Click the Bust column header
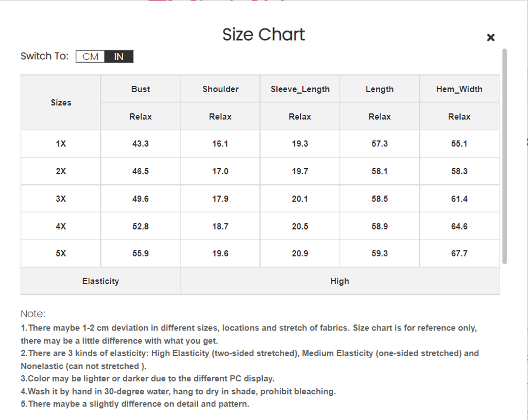This screenshot has height=420, width=528. pos(141,89)
